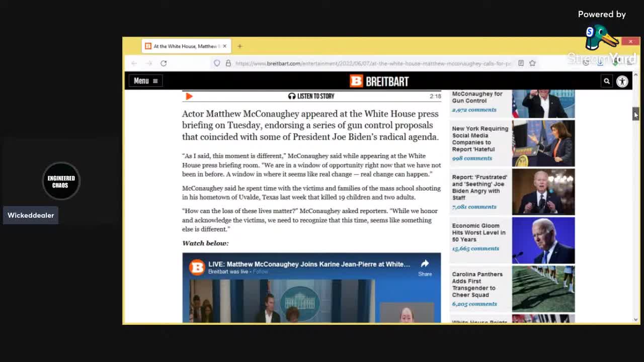Screen dimensions: 644x362
Task: Click the LIVE Matthew McConaughey video title
Action: coord(309,264)
